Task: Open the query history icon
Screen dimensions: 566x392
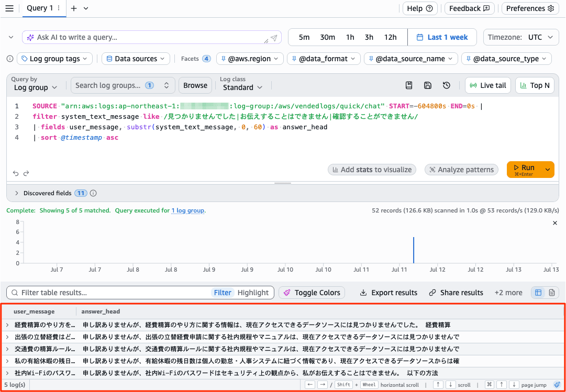Action: pos(447,85)
